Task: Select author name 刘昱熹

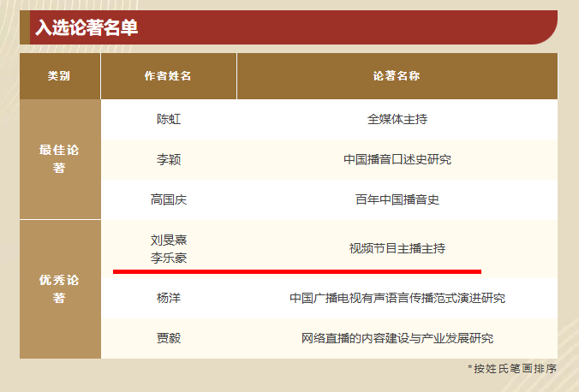Action: [169, 241]
